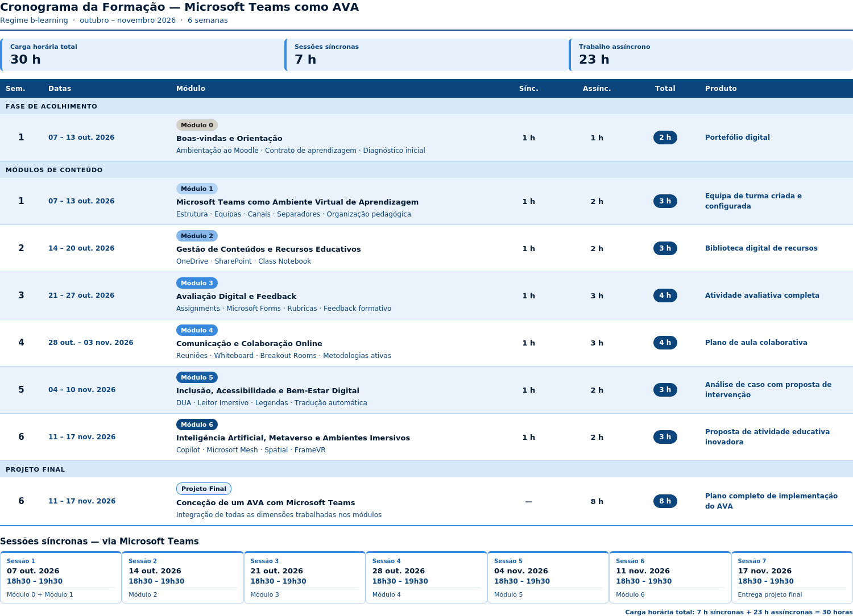Click the "Módulo 1" badge in the table
853x616 pixels.
(197, 189)
